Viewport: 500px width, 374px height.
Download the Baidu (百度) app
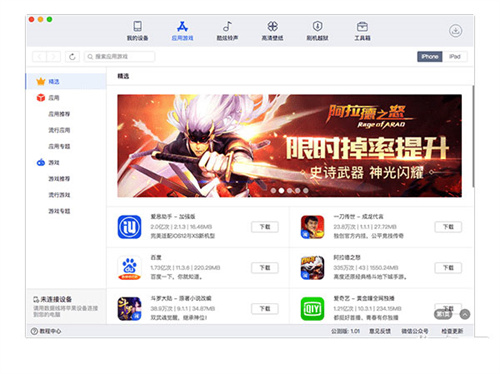point(265,268)
